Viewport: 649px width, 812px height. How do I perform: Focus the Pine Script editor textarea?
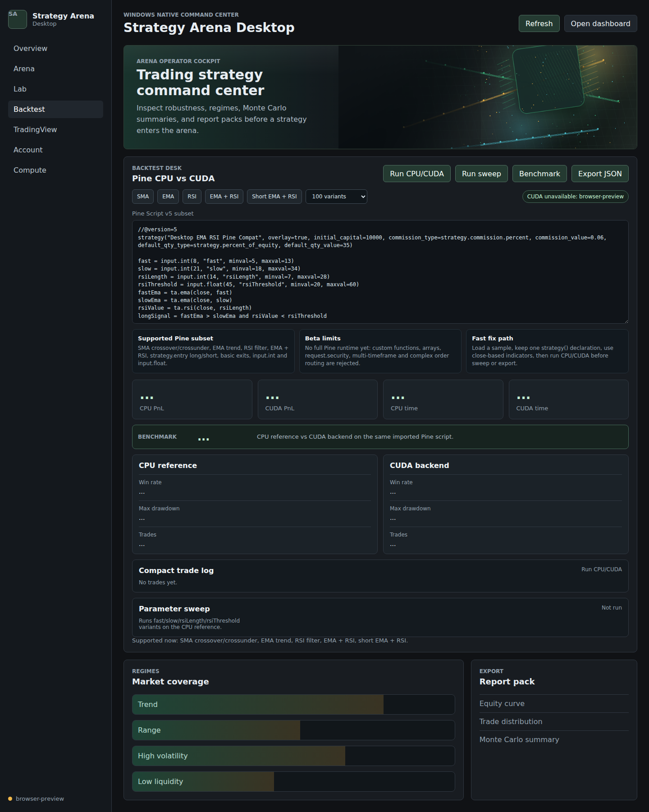pos(380,272)
